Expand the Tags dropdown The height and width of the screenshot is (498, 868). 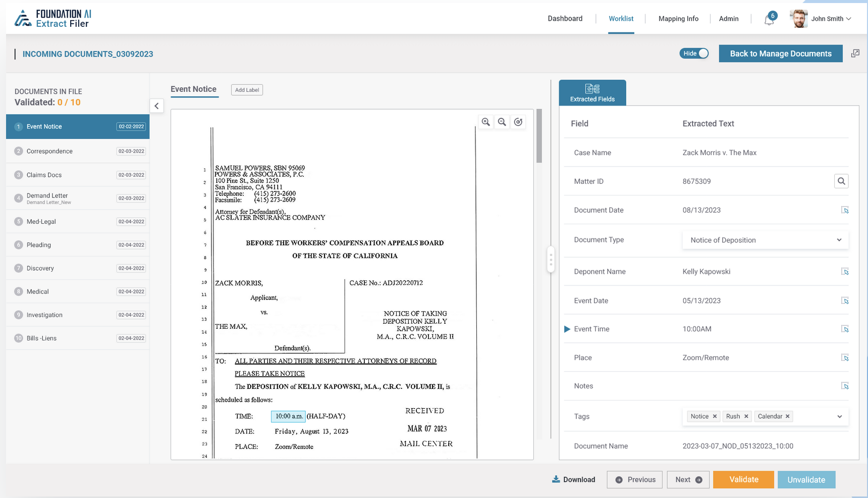tap(839, 416)
